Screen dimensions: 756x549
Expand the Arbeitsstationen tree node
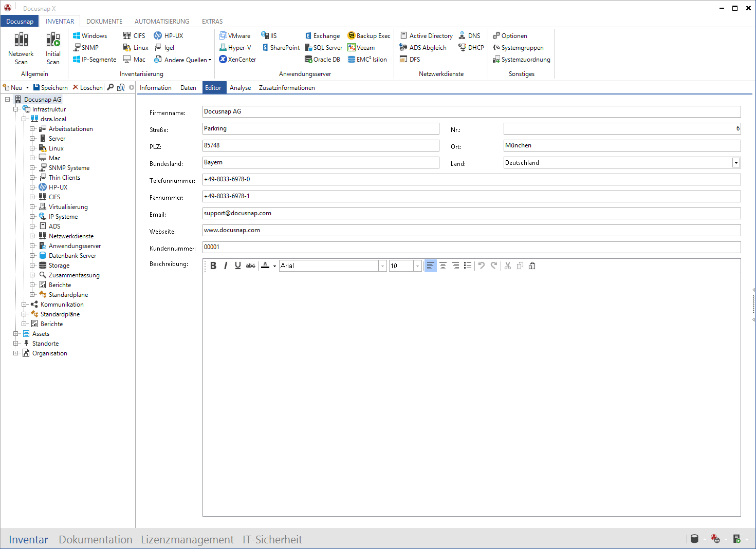(x=32, y=129)
